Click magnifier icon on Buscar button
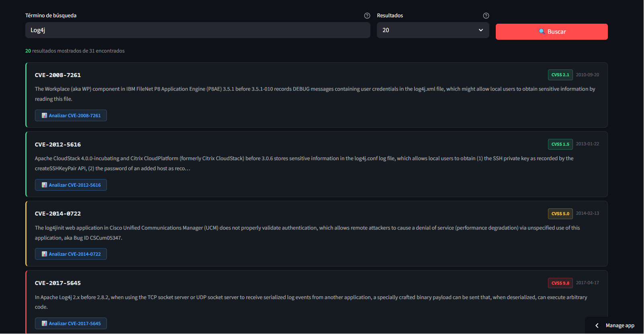644x334 pixels. (542, 31)
